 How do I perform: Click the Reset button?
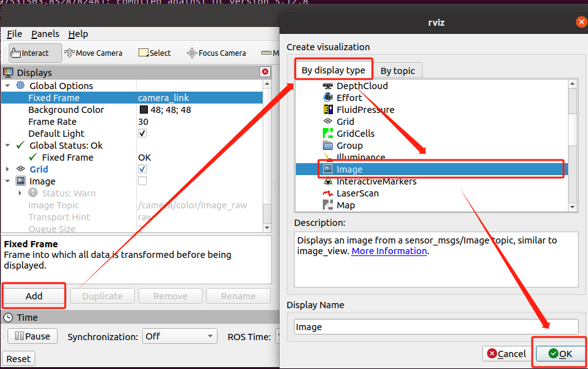coord(18,359)
